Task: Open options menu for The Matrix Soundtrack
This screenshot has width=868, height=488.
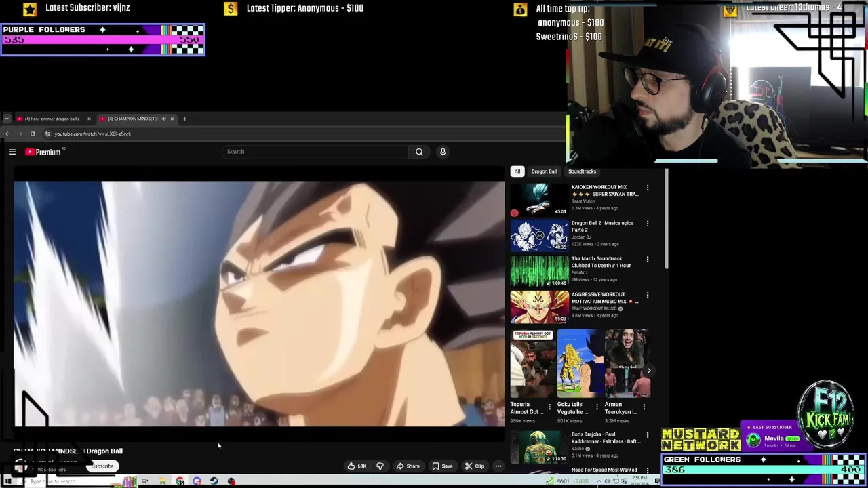Action: pos(648,260)
